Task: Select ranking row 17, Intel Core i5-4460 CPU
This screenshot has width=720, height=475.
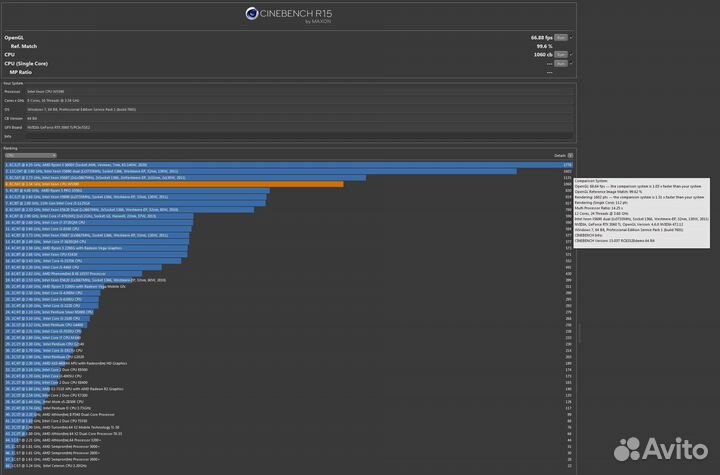Action: click(x=288, y=267)
